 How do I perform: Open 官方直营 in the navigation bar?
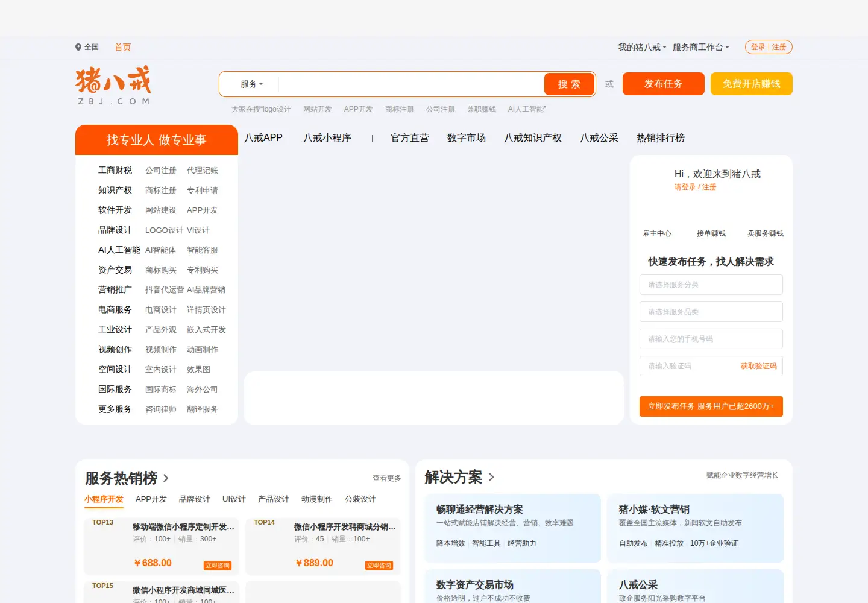point(410,138)
